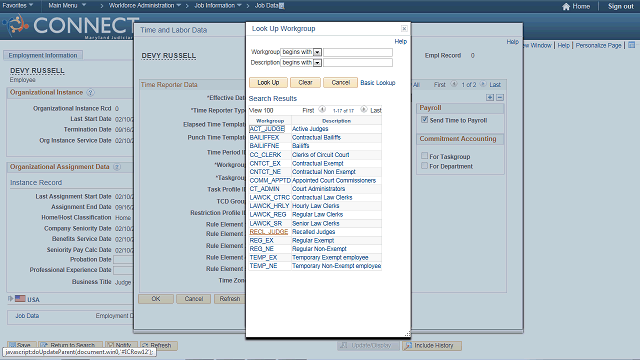This screenshot has height=360, width=640.
Task: Sort by Description column header
Action: pos(336,121)
